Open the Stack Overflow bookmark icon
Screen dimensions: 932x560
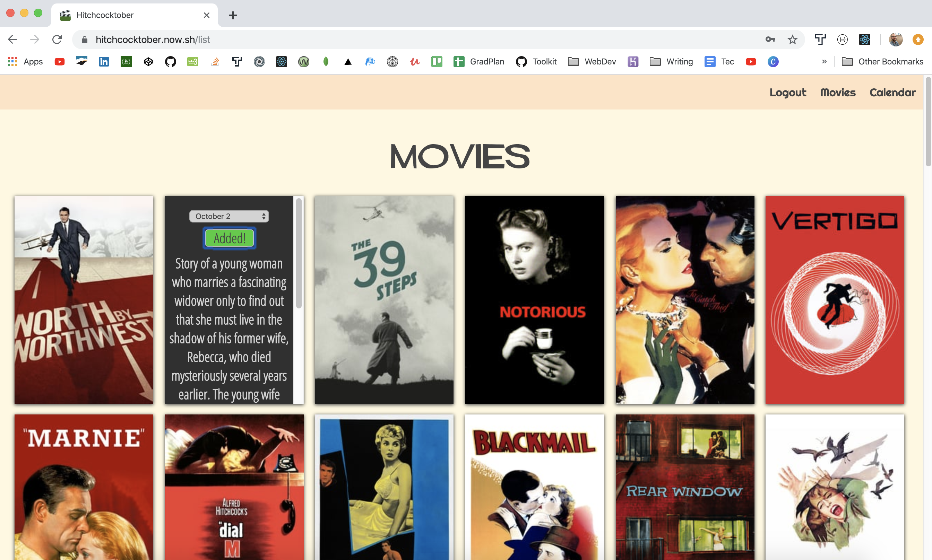coord(215,61)
